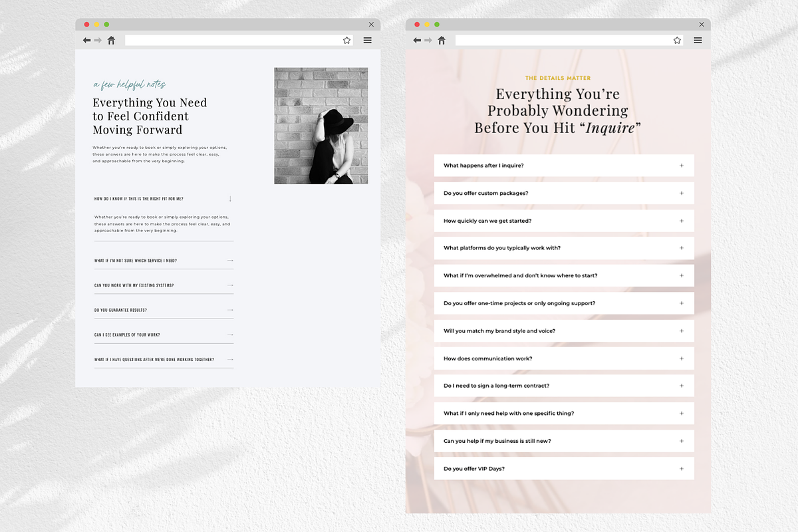Expand plus for 'How quickly can we get started?'
Viewport: 798px width, 532px height.
(x=682, y=221)
